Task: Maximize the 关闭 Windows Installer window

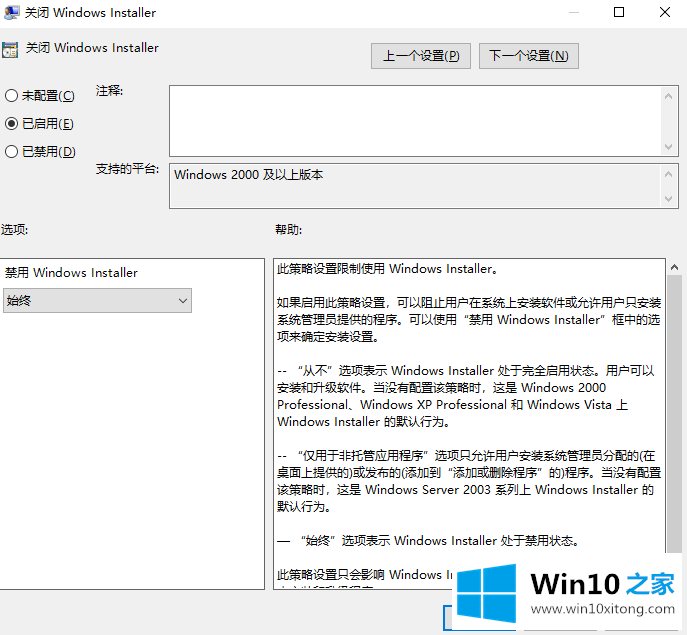Action: 619,12
